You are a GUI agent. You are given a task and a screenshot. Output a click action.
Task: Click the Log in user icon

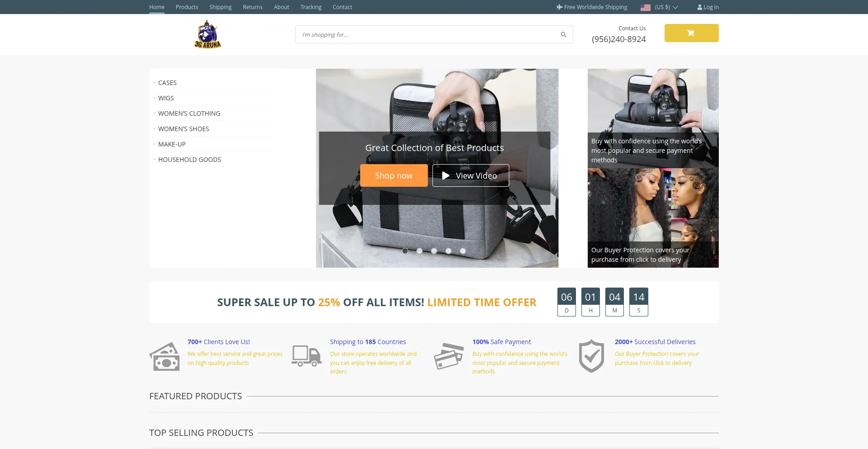point(699,7)
